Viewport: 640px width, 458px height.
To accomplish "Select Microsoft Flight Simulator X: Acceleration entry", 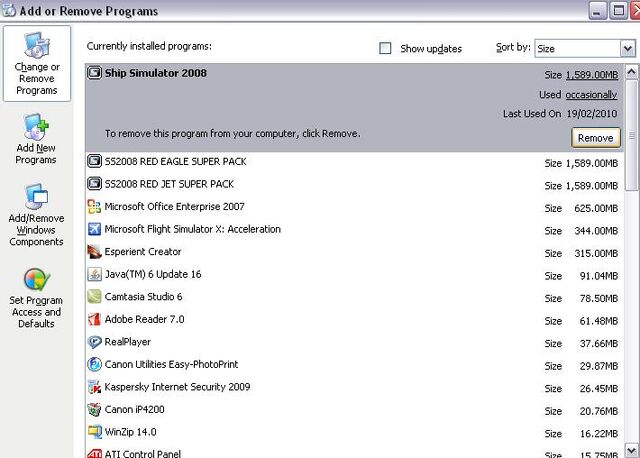I will pyautogui.click(x=354, y=229).
